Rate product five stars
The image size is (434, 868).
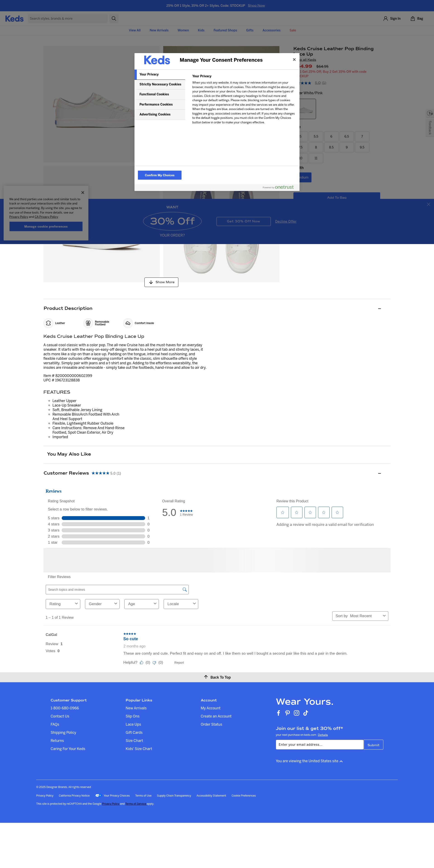[337, 512]
